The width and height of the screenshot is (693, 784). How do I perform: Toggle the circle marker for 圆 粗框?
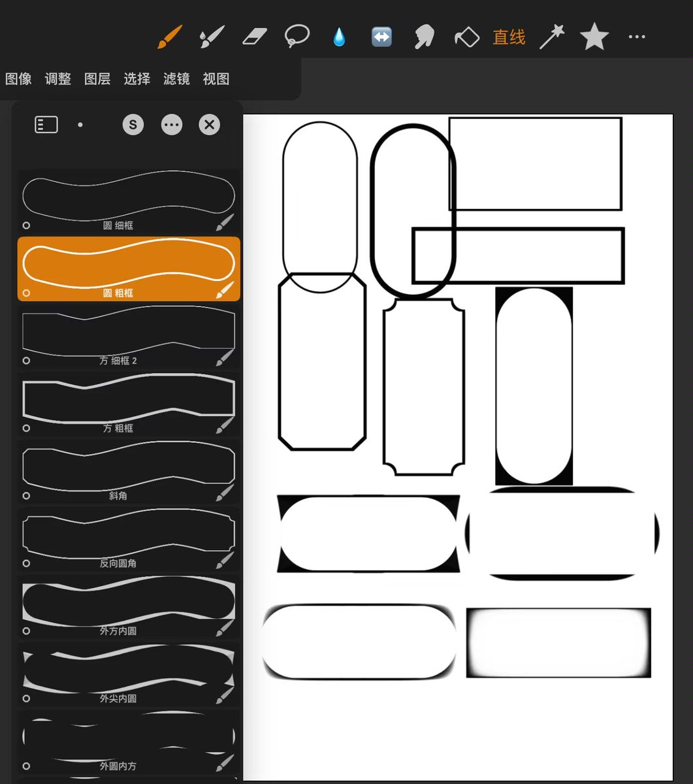tap(26, 293)
